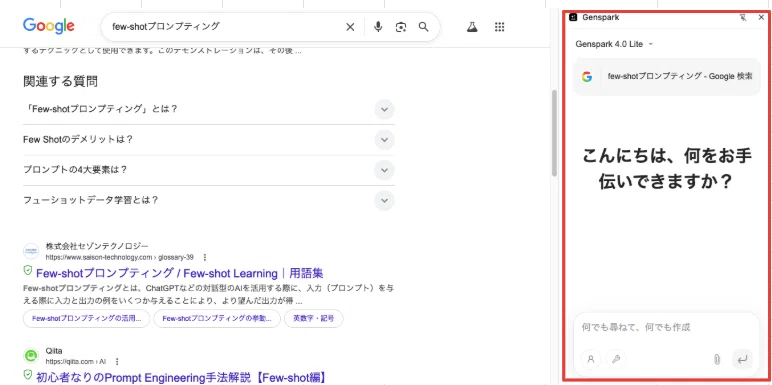Attach a file with the paperclip icon
This screenshot has height=385, width=772.
tap(717, 359)
